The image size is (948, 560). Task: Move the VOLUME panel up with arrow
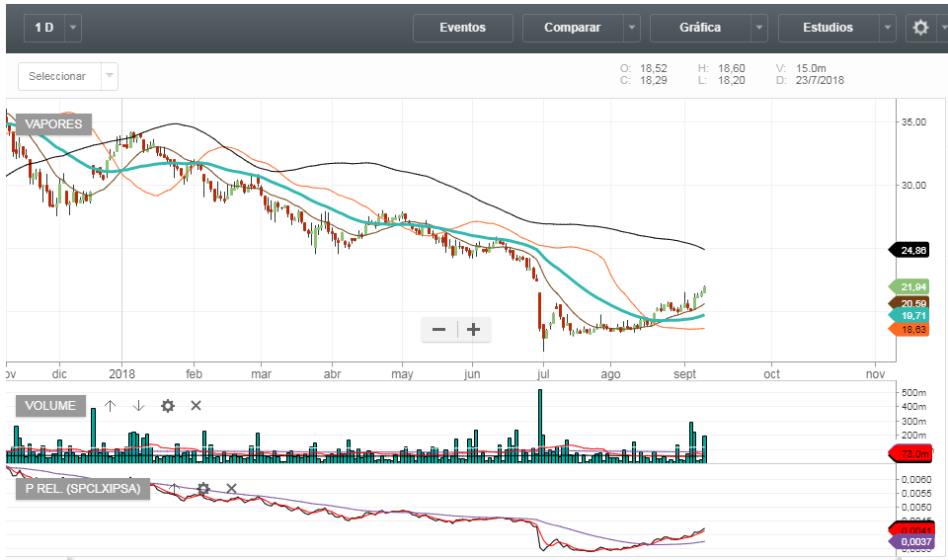pyautogui.click(x=111, y=406)
